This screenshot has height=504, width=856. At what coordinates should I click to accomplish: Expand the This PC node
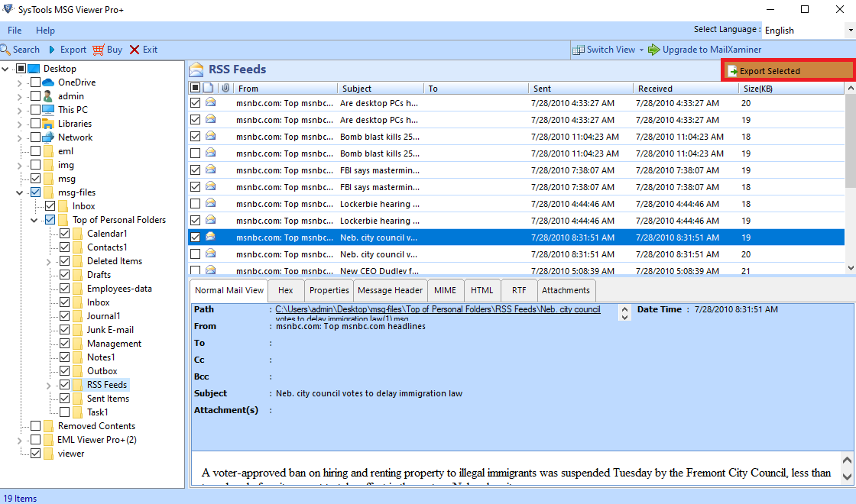(20, 110)
